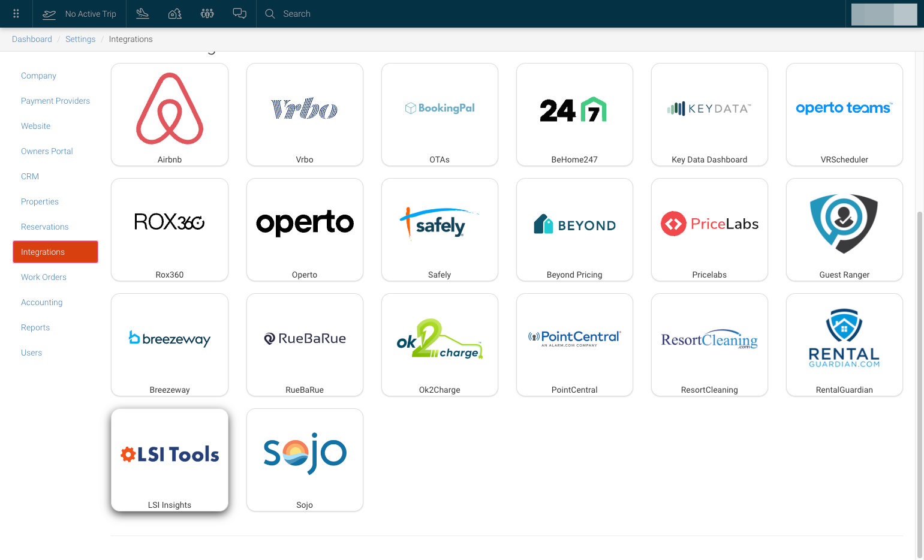Click the Search field in top bar
924x560 pixels.
296,14
